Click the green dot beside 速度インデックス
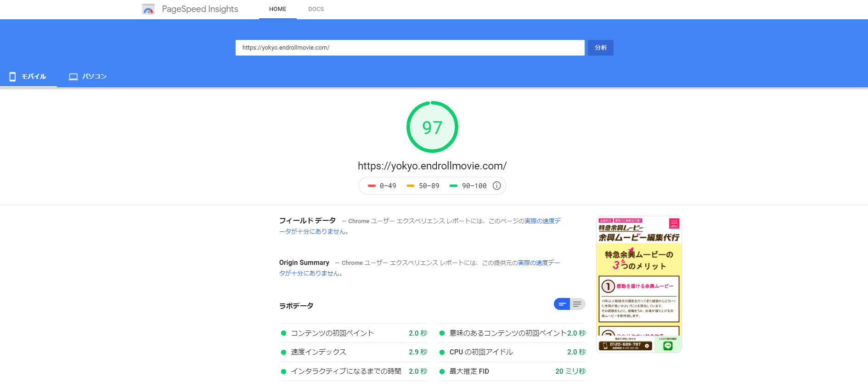 [x=283, y=353]
